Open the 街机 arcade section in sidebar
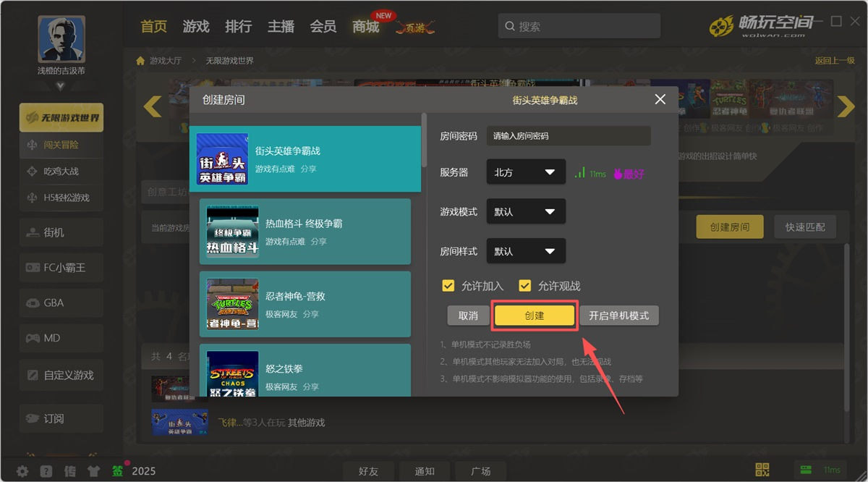The height and width of the screenshot is (482, 868). (61, 232)
